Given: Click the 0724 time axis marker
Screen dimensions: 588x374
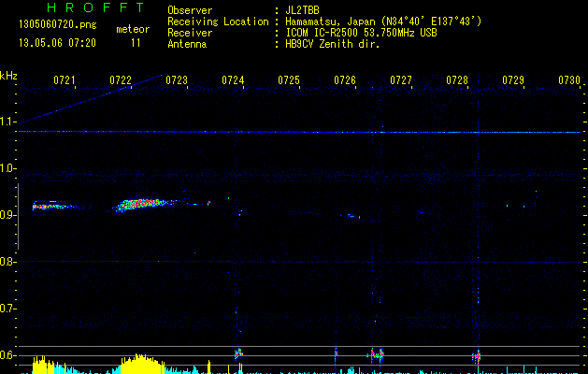Looking at the screenshot, I should click(233, 79).
